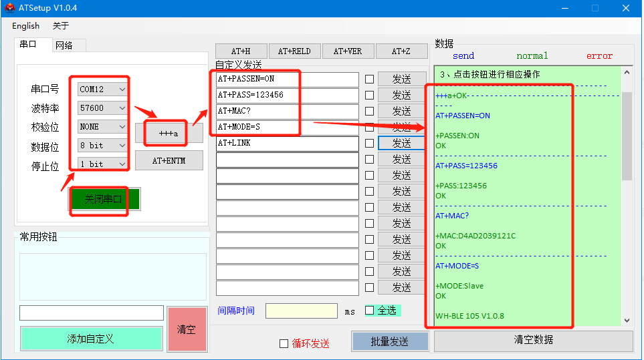Image resolution: width=644 pixels, height=360 pixels.
Task: Switch to the 网络 tab
Action: coord(64,45)
